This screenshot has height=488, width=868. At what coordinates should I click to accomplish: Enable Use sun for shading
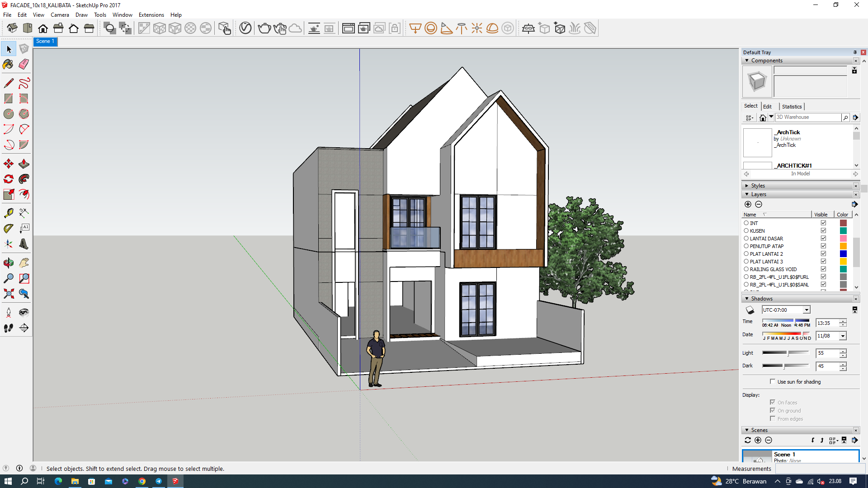(x=773, y=382)
